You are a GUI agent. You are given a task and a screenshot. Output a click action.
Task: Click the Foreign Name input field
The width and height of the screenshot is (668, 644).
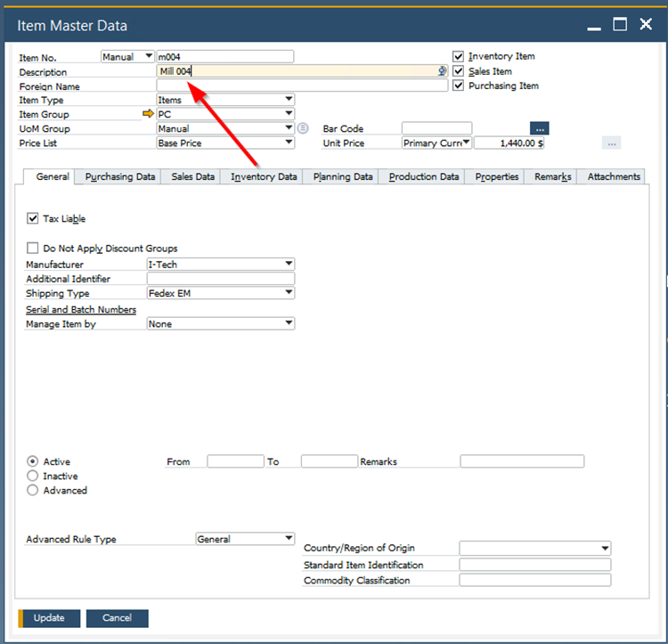point(302,86)
